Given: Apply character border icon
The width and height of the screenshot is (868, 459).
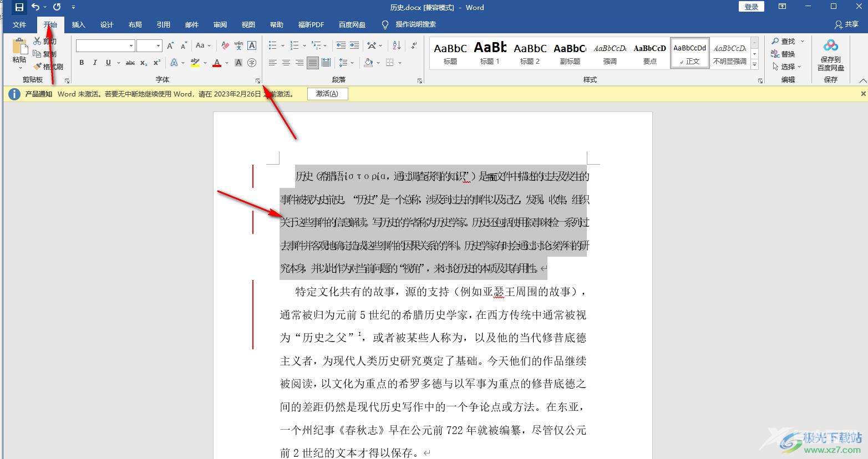Looking at the screenshot, I should (252, 45).
